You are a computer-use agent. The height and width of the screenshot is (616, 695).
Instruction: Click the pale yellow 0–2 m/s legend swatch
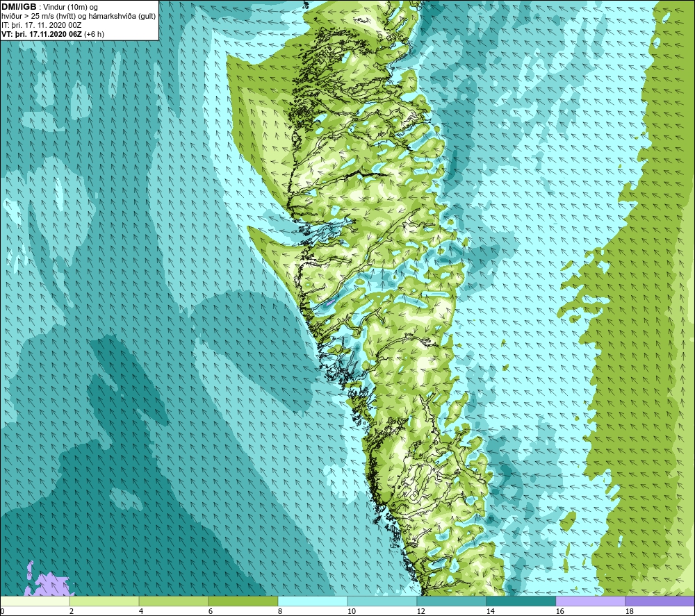point(35,601)
